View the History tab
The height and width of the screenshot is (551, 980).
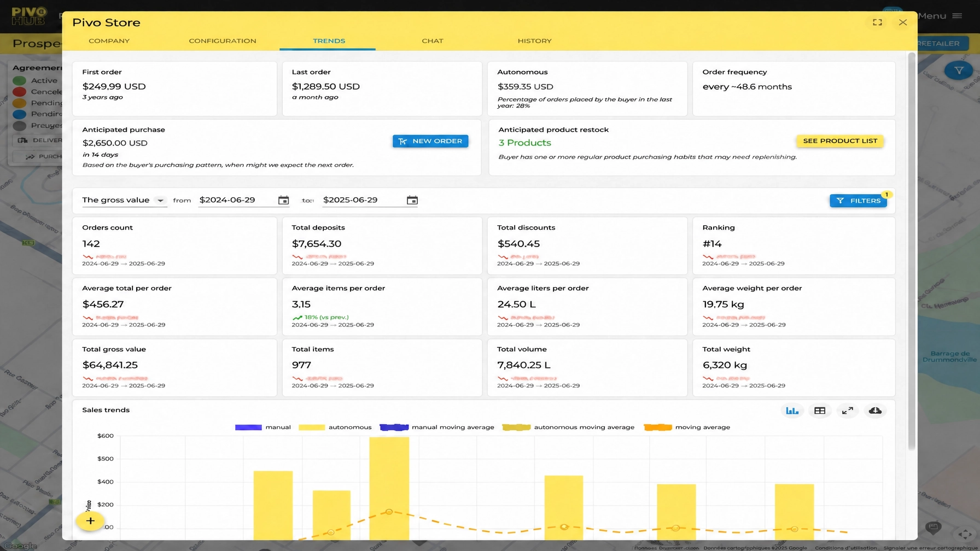[x=534, y=41]
